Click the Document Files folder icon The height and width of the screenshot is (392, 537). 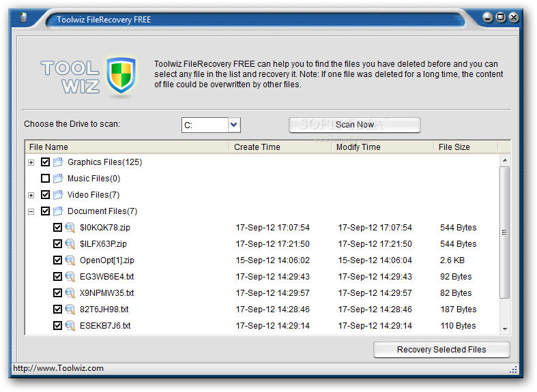pos(59,211)
